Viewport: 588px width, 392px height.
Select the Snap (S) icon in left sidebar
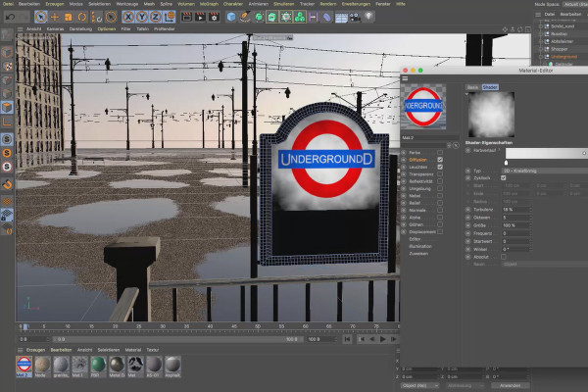(x=7, y=139)
